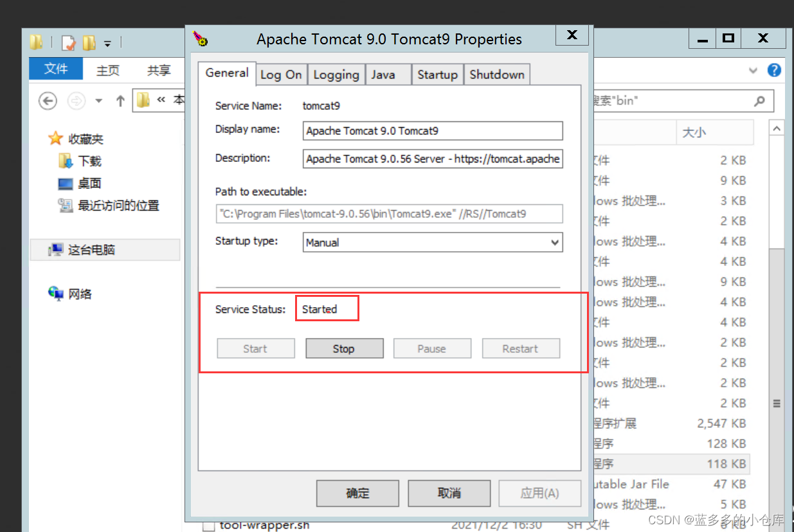
Task: Click into the Display name field
Action: tap(433, 130)
